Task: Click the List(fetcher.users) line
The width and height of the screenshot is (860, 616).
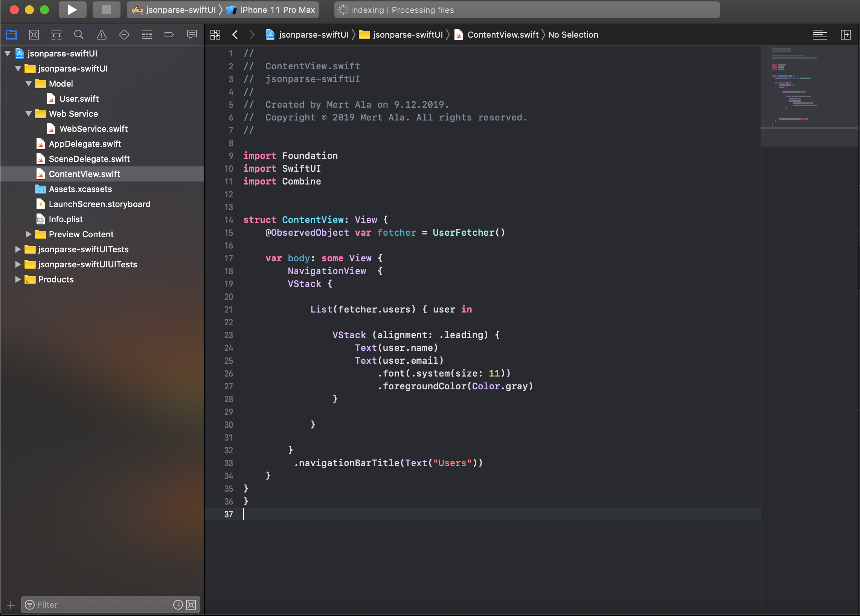Action: [391, 310]
